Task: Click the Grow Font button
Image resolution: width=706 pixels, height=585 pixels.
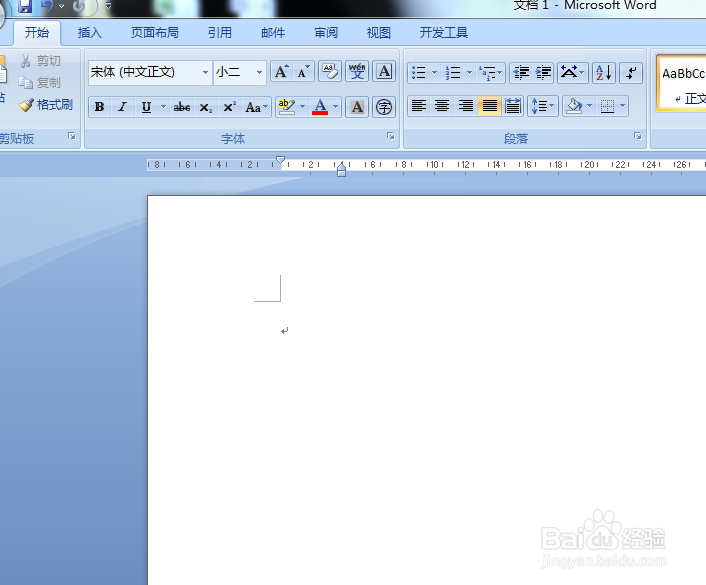Action: [x=282, y=72]
